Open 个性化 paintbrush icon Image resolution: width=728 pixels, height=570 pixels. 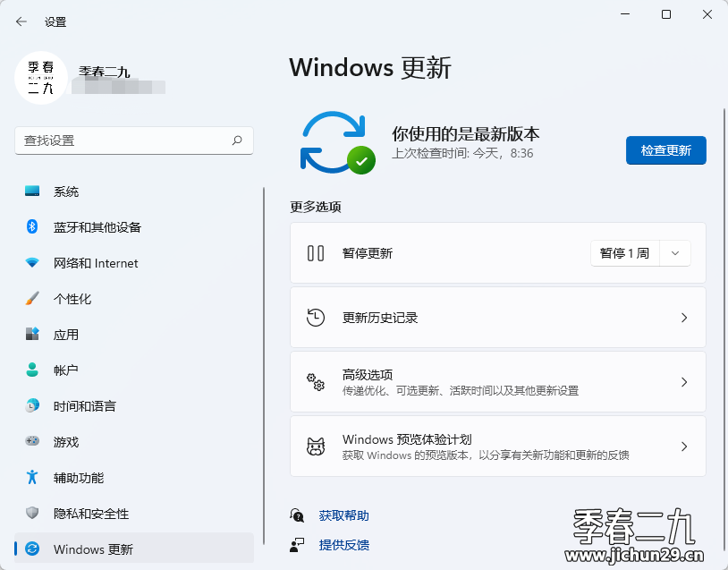pos(32,298)
